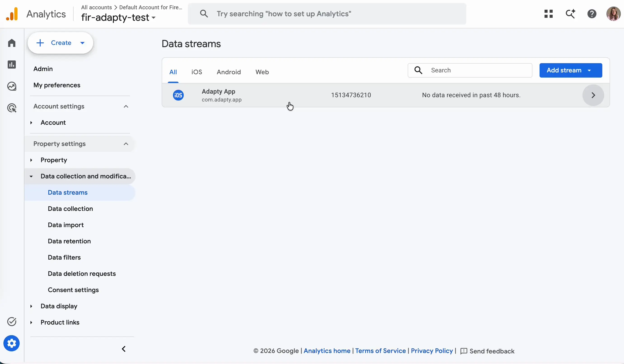Expand the Product links group
Viewport: 624px width, 364px height.
click(31, 323)
